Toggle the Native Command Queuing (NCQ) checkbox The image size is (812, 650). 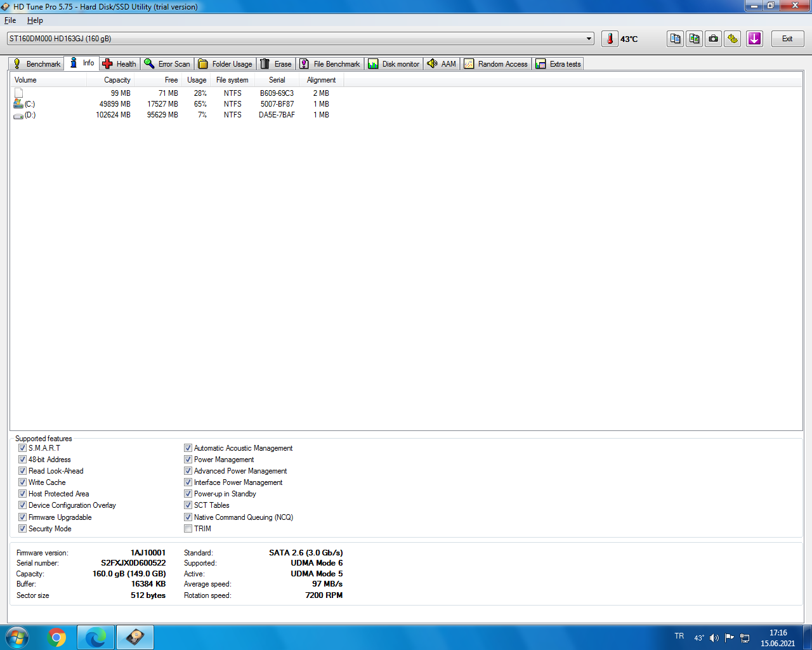(x=188, y=517)
